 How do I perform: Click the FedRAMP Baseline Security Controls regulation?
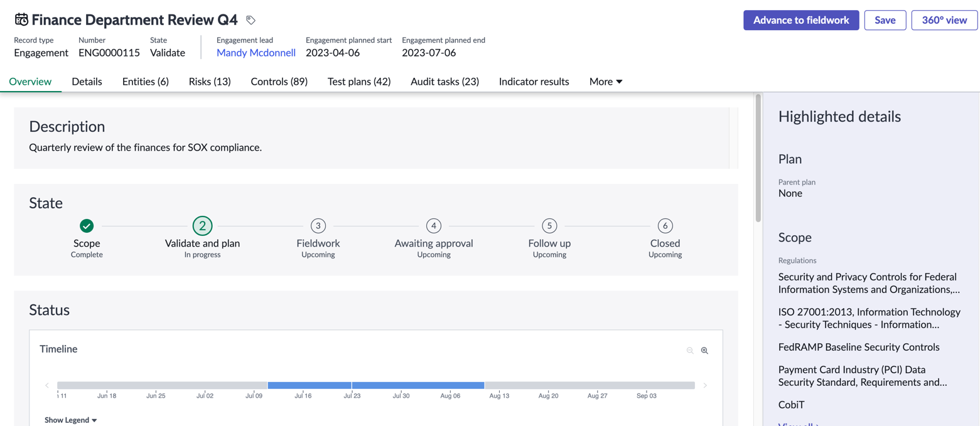(x=859, y=347)
